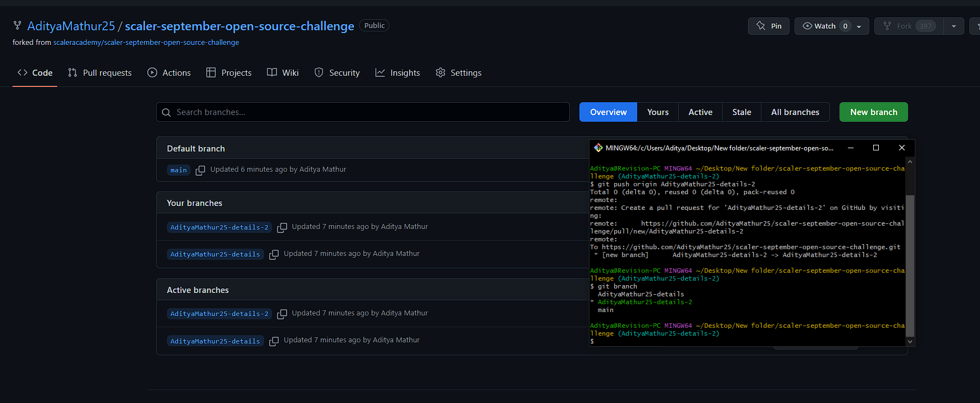Click the Pin button
980x403 pixels.
pyautogui.click(x=769, y=26)
